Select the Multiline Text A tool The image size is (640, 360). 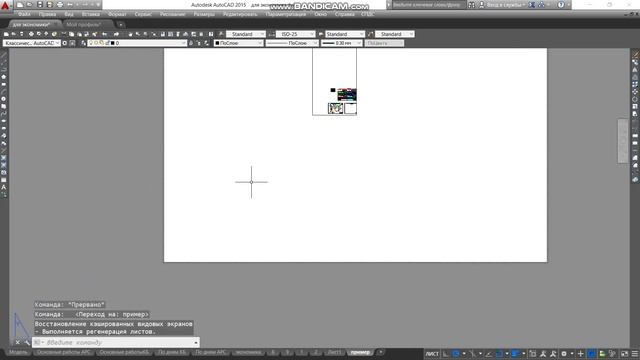point(4,187)
